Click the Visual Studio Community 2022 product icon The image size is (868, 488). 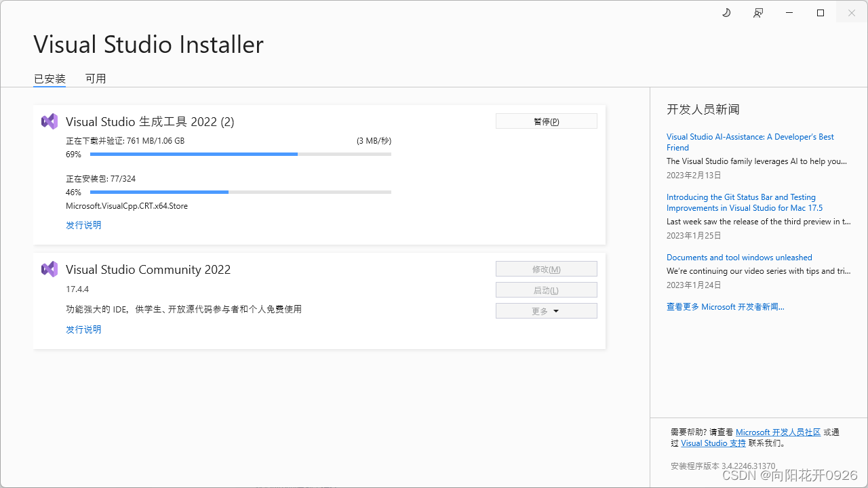pos(49,268)
